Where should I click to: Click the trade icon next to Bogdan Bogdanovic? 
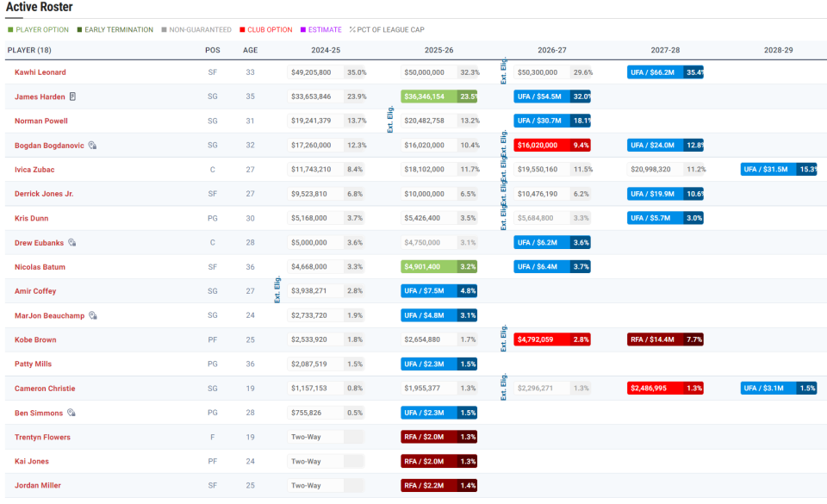[x=92, y=145]
